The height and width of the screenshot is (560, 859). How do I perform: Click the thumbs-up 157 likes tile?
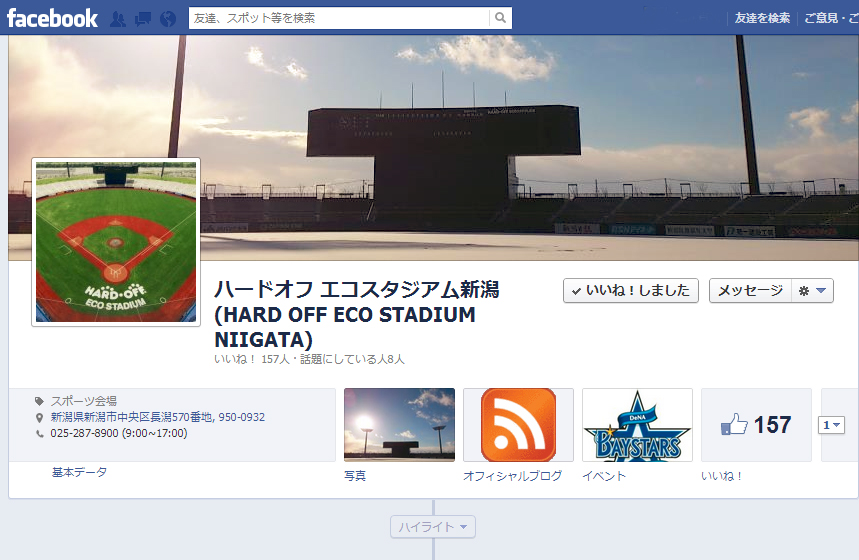pos(756,425)
